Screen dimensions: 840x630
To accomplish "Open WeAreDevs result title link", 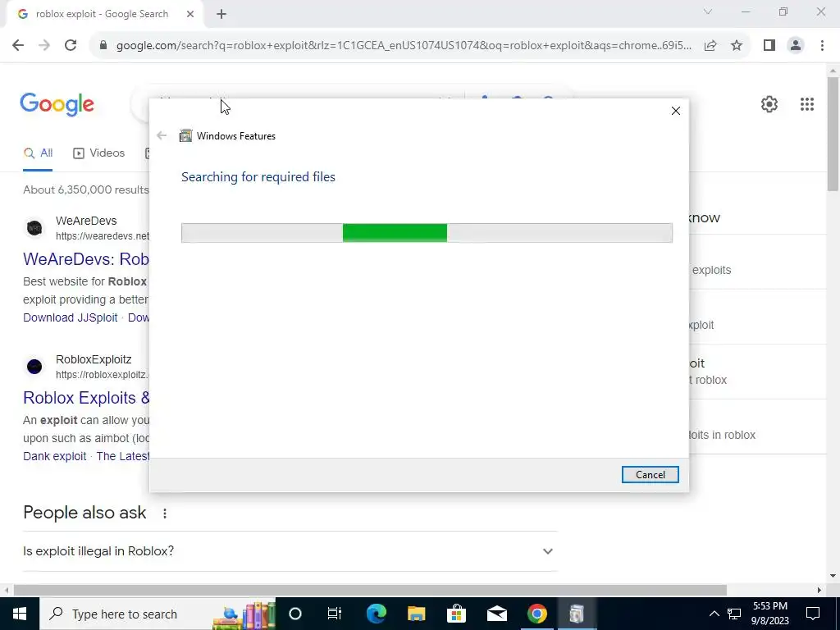I will coord(86,259).
